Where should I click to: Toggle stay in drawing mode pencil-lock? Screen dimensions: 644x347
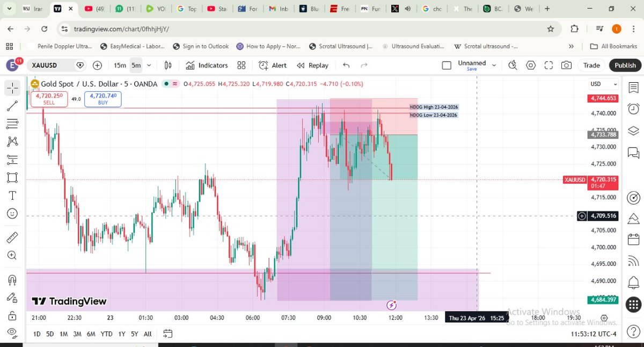click(12, 298)
